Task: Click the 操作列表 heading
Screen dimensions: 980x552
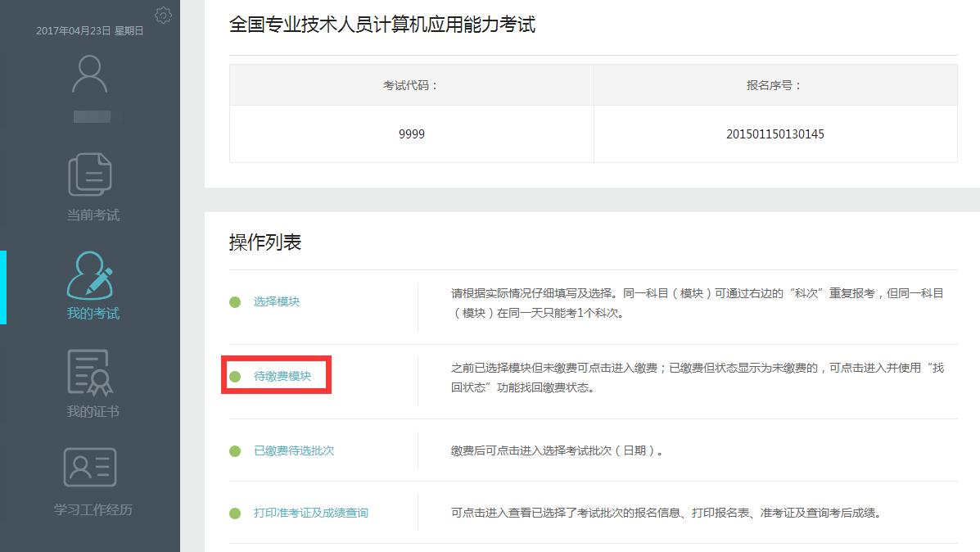Action: coord(265,242)
